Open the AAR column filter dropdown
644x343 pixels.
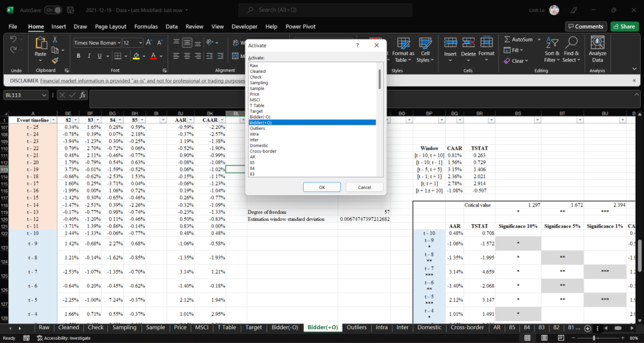coord(191,120)
